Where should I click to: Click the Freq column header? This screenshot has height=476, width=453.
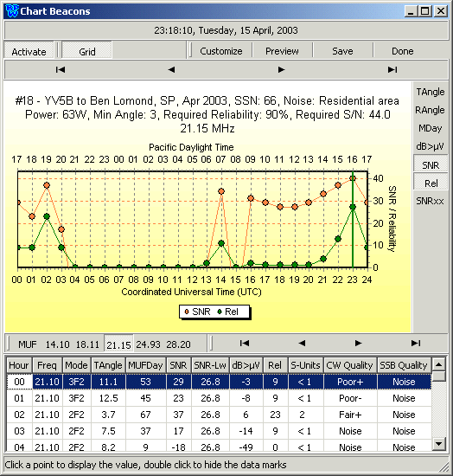tap(47, 365)
